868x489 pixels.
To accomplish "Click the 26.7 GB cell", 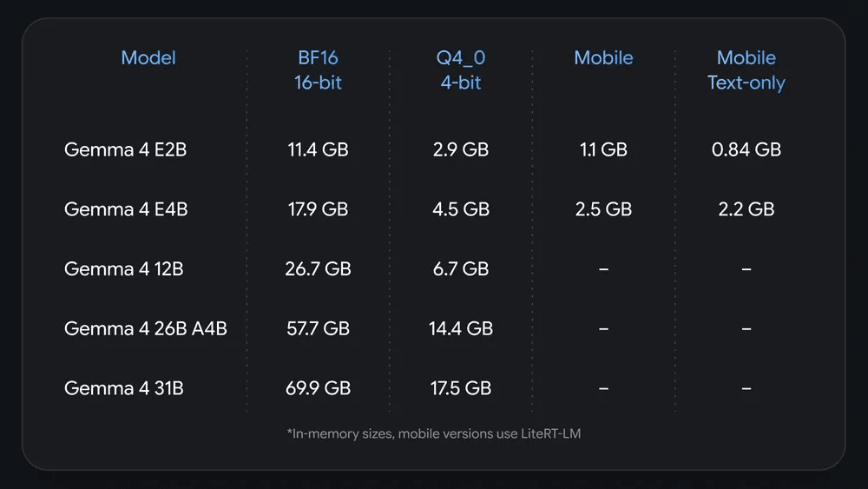I will point(319,269).
